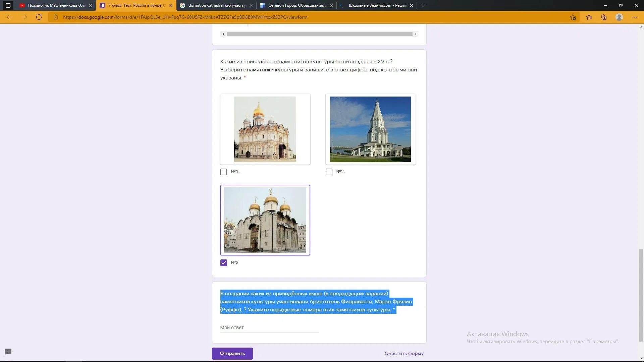Toggle checkbox for №2 cultural monument
Image resolution: width=644 pixels, height=362 pixels.
[x=329, y=172]
